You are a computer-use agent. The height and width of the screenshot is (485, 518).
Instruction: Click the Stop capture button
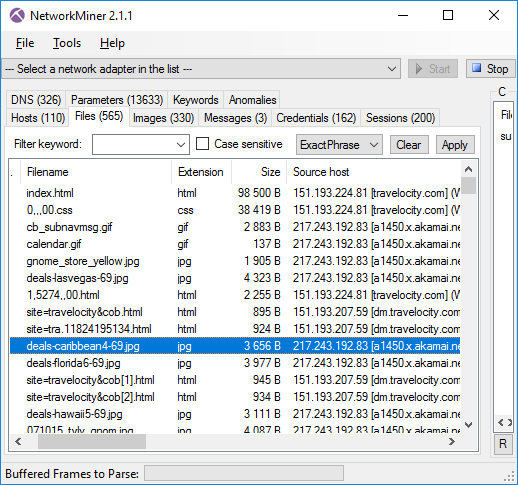[x=490, y=69]
